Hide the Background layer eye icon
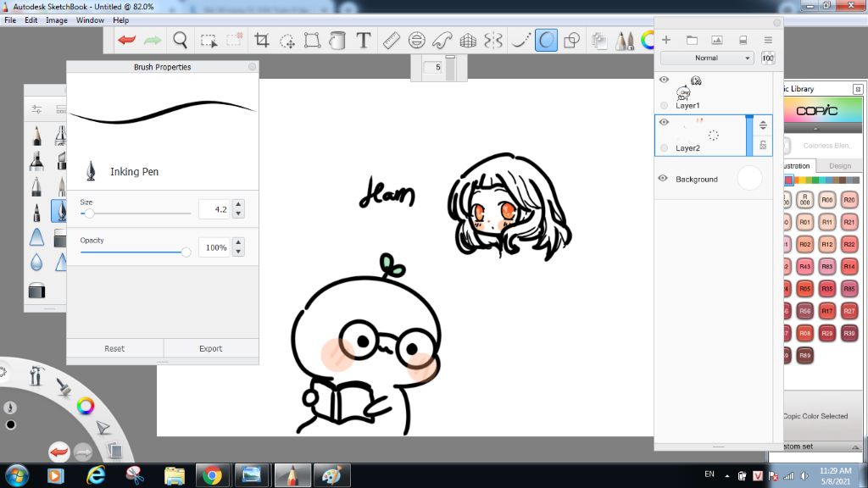Viewport: 868px width, 488px height. click(663, 178)
